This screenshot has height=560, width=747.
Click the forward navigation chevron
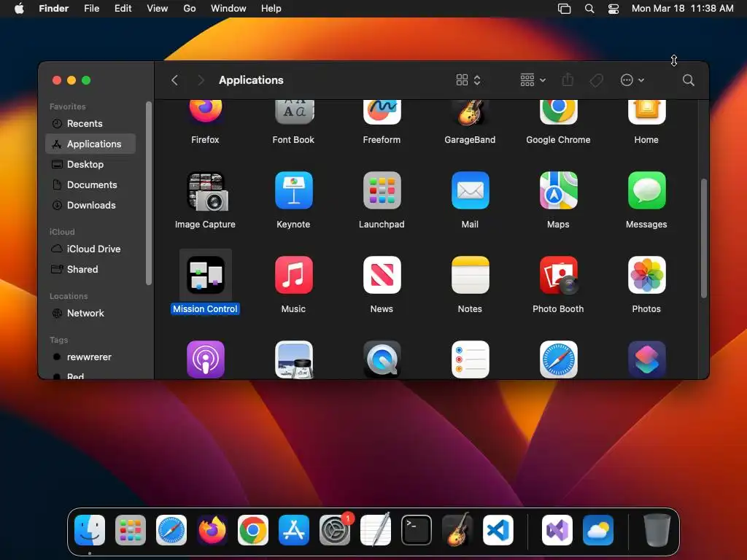pyautogui.click(x=201, y=80)
